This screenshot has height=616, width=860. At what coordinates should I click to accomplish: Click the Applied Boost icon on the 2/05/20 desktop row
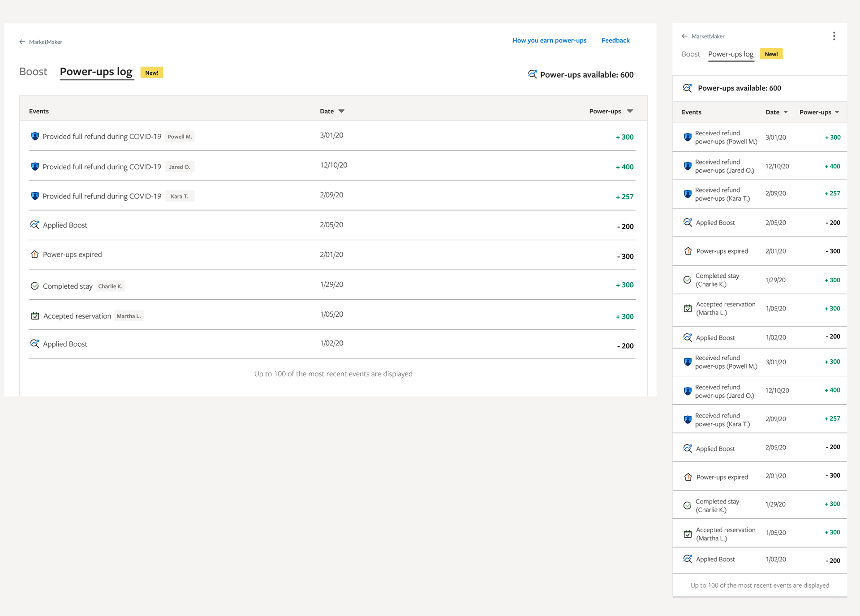coord(34,225)
